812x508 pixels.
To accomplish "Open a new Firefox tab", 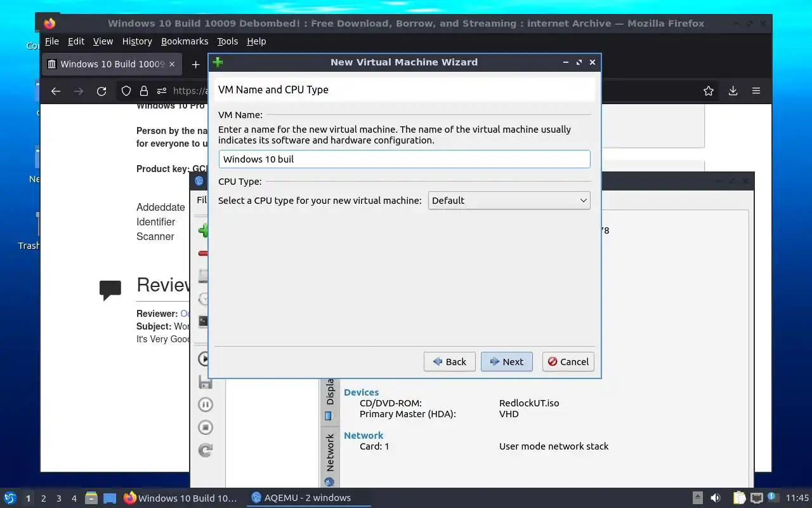I will tap(195, 64).
